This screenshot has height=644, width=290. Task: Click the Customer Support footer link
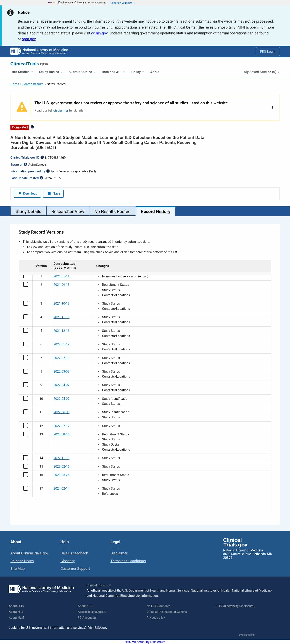pos(75,569)
